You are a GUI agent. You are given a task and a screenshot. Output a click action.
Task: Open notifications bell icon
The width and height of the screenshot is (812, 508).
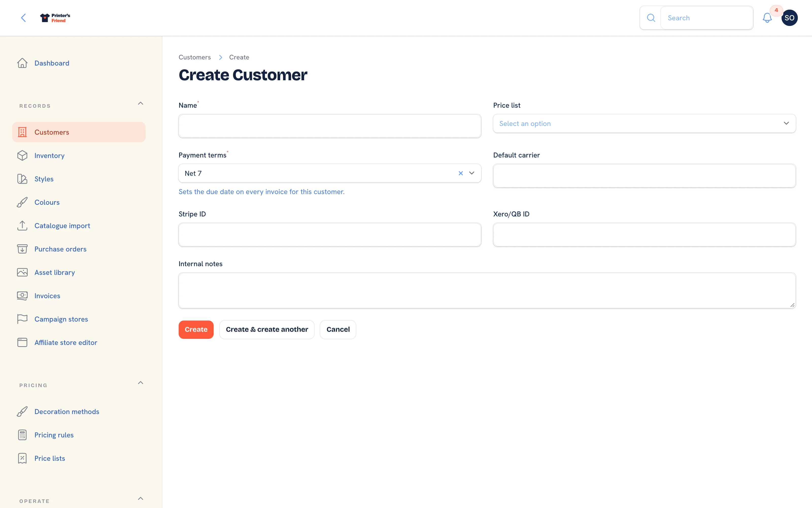pyautogui.click(x=767, y=18)
